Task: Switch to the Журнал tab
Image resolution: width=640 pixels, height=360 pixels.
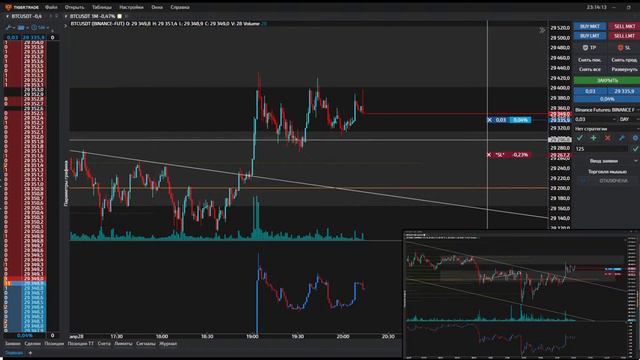Action: click(x=168, y=344)
